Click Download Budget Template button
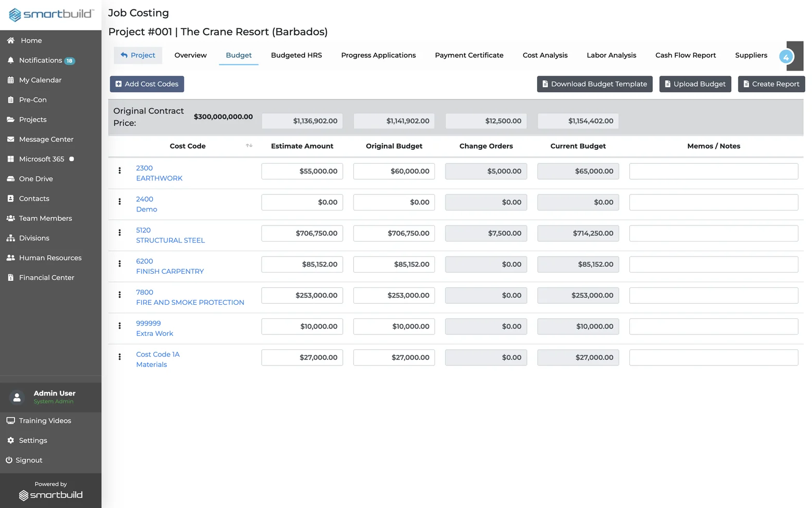812x508 pixels. 594,84
